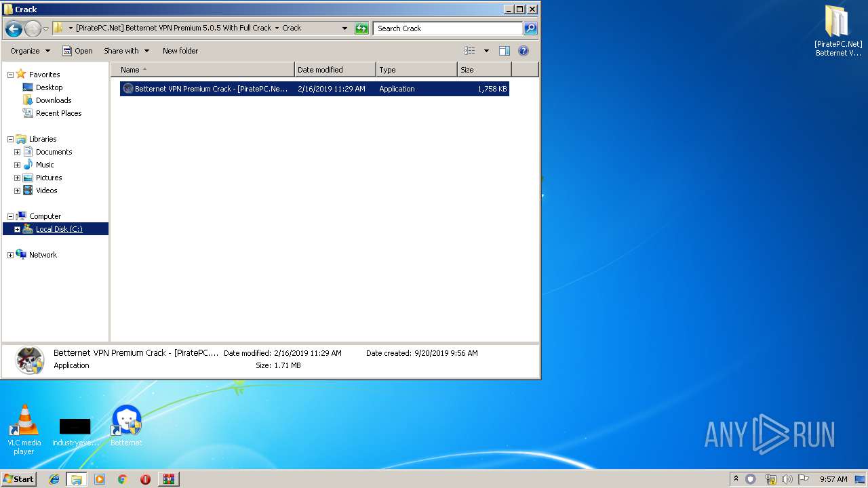This screenshot has height=488, width=868.
Task: Click the Forward navigation arrow
Action: tap(33, 28)
